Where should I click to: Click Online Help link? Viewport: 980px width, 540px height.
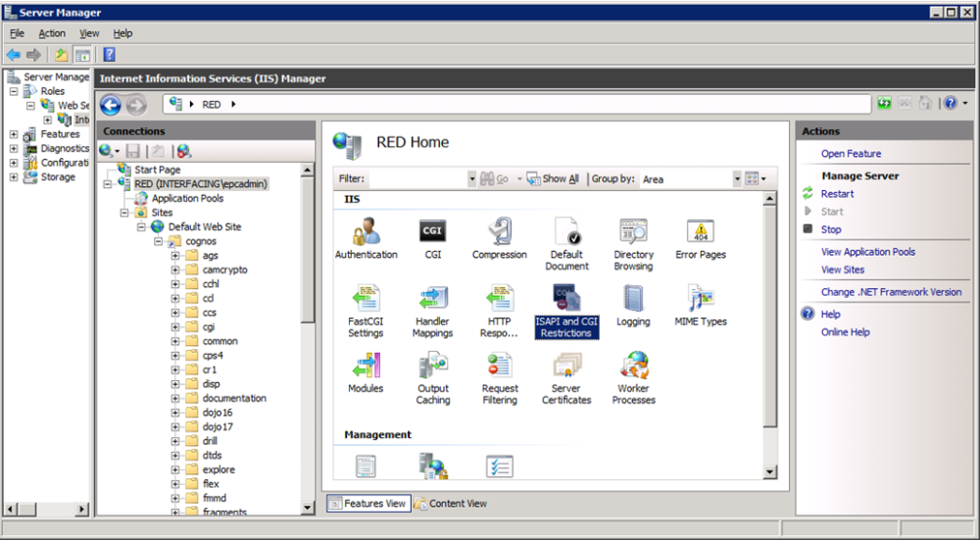coord(845,332)
